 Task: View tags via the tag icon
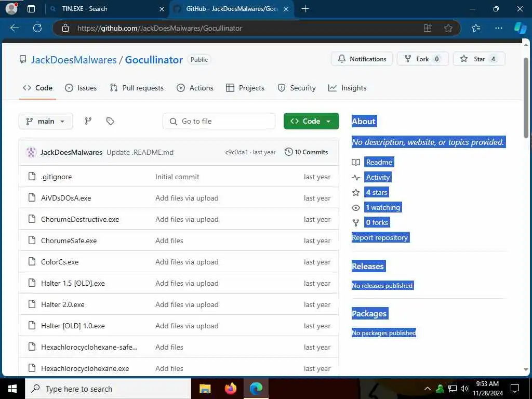point(110,121)
